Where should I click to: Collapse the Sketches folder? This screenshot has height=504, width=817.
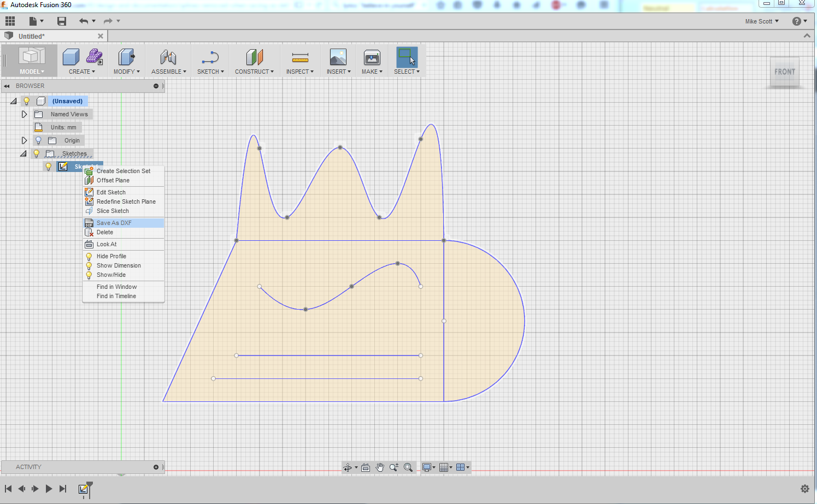[x=23, y=153]
